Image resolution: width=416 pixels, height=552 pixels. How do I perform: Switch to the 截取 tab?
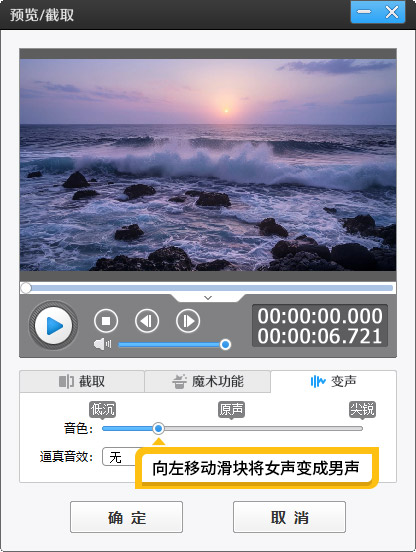click(x=82, y=381)
